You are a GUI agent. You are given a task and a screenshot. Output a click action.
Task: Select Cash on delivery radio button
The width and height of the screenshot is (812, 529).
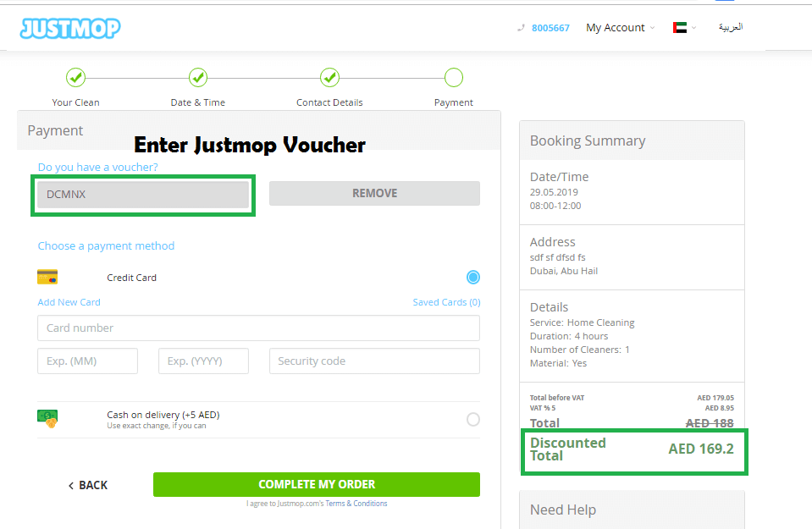(x=472, y=419)
